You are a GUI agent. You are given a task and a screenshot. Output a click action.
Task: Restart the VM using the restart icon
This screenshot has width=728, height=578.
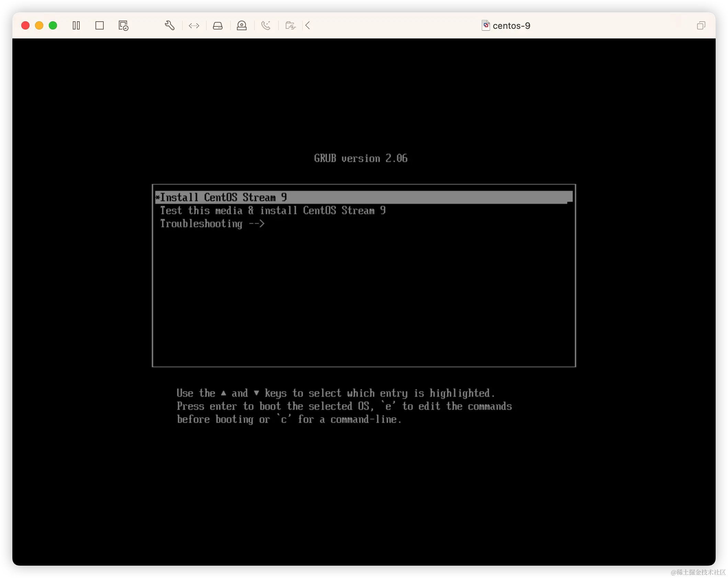coord(123,25)
